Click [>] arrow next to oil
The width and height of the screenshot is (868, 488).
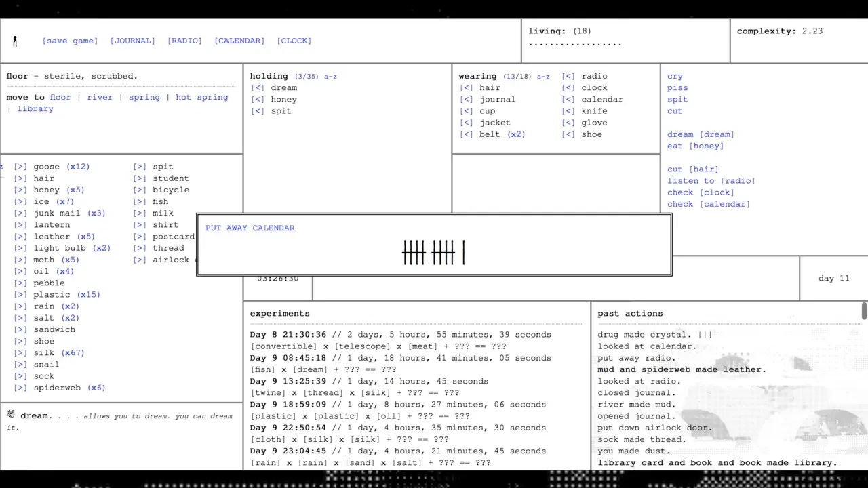[20, 271]
